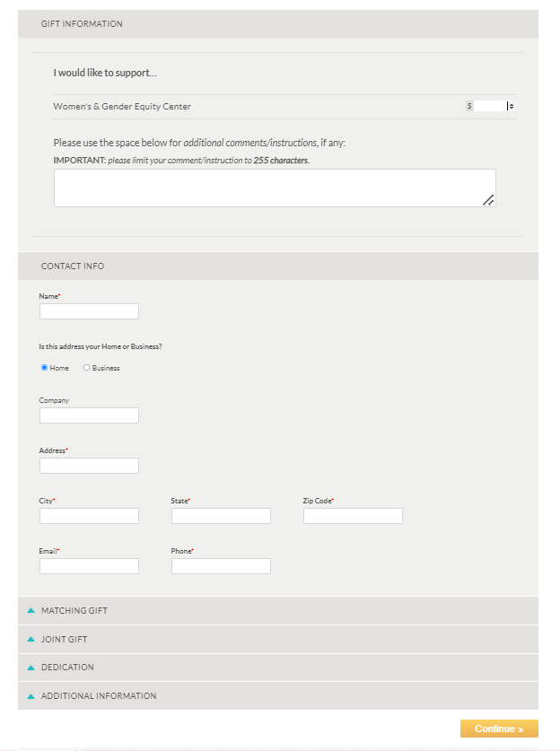
Task: Click the City input field
Action: click(89, 516)
